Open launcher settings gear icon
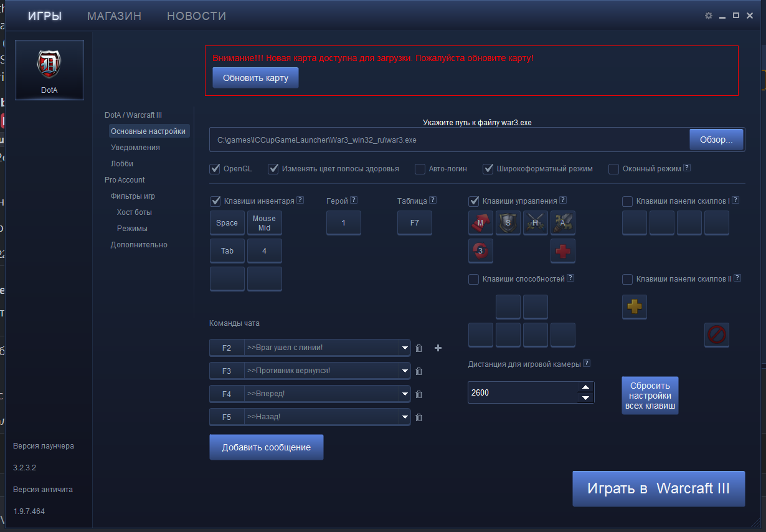Image resolution: width=766 pixels, height=532 pixels. tap(708, 16)
